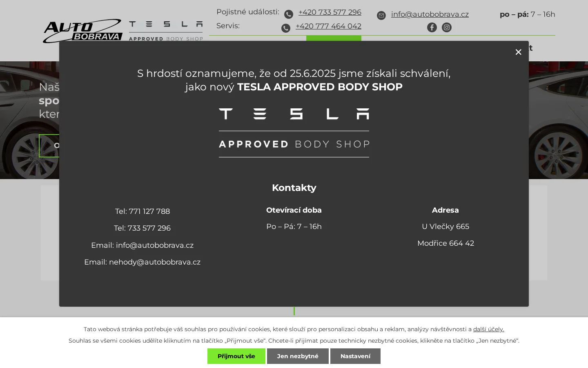Open email link info@autobobrava.cz in header
Screen dimensions: 588x368
(x=430, y=14)
